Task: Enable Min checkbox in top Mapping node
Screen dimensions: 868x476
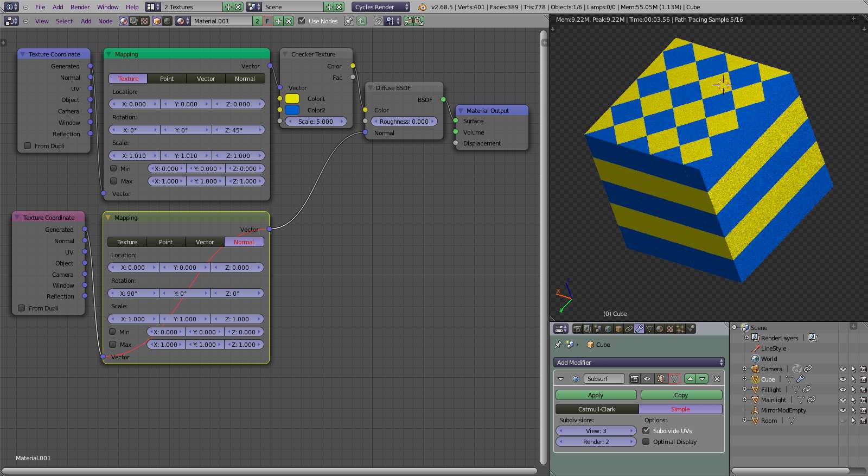Action: click(x=113, y=168)
